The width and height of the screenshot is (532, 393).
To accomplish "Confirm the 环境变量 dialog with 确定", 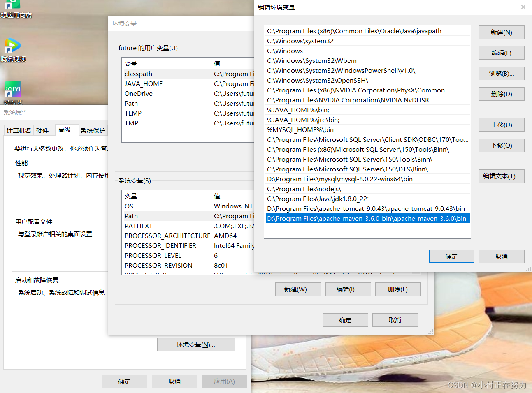I will coord(345,320).
